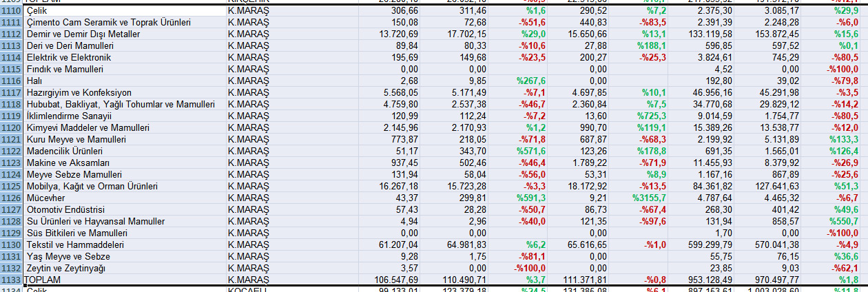The height and width of the screenshot is (292, 868).
Task: Click 'Yaş Meyve ve Sebze' cell
Action: 125,257
